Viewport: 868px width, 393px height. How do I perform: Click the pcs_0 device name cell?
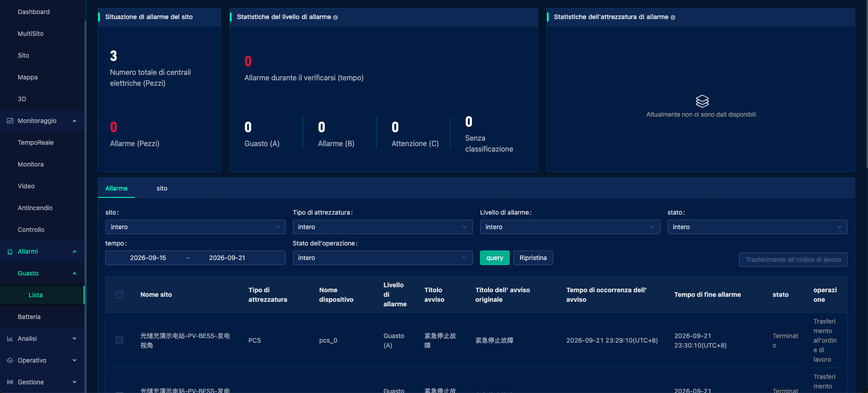[328, 340]
